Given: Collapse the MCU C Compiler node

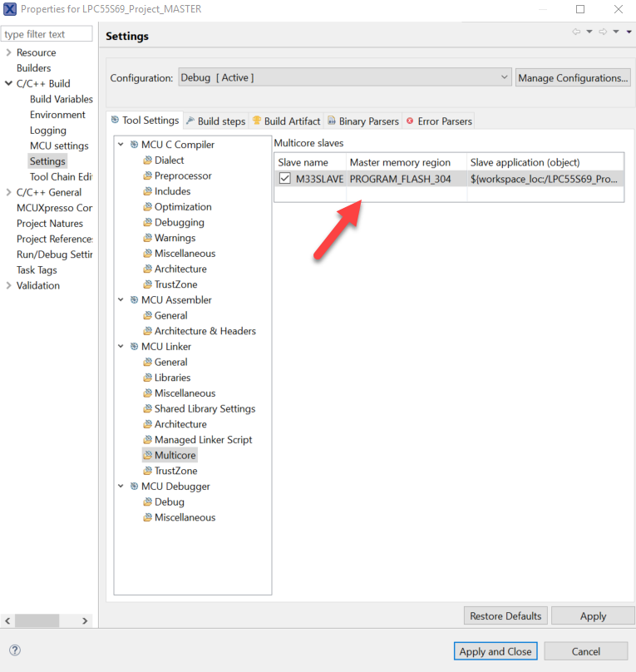Looking at the screenshot, I should 121,145.
